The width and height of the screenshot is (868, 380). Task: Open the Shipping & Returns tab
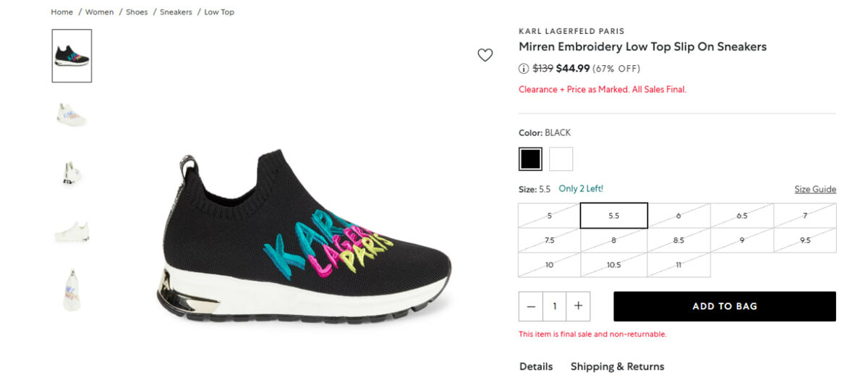click(617, 366)
